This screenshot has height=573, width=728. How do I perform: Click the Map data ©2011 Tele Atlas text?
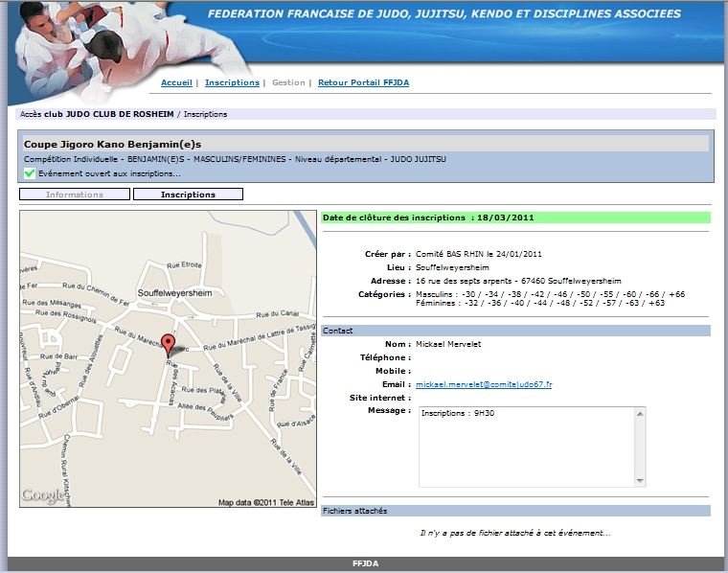265,502
